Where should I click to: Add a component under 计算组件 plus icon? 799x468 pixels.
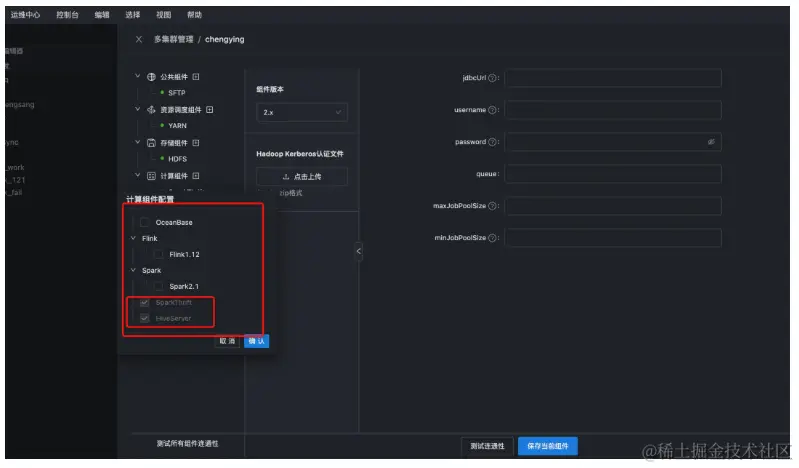pos(196,176)
